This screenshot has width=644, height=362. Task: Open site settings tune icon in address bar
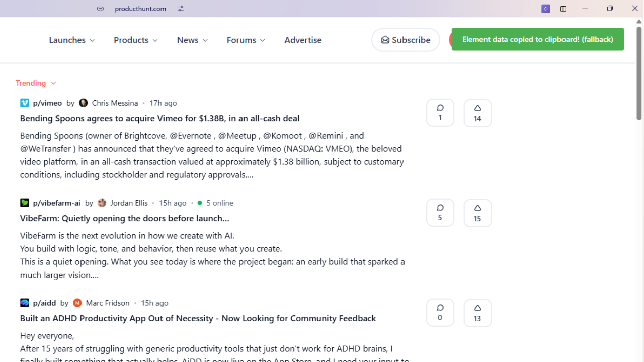pyautogui.click(x=181, y=9)
